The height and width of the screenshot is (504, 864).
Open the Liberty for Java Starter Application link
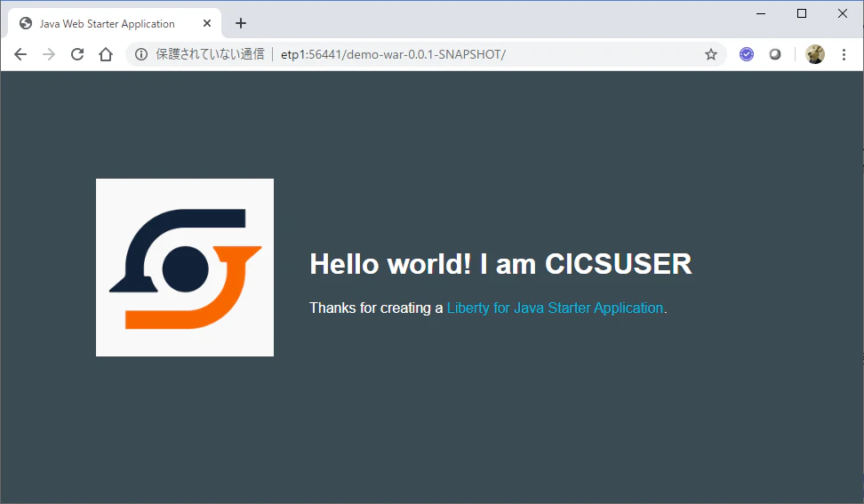[x=555, y=308]
